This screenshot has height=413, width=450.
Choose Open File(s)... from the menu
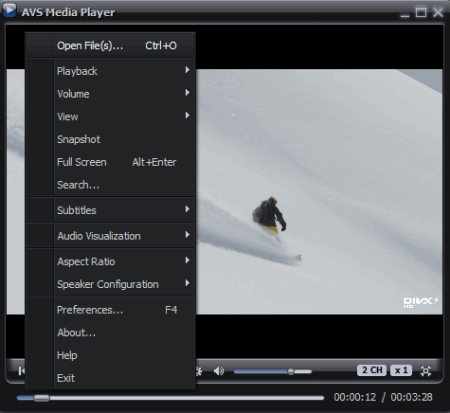pyautogui.click(x=110, y=45)
